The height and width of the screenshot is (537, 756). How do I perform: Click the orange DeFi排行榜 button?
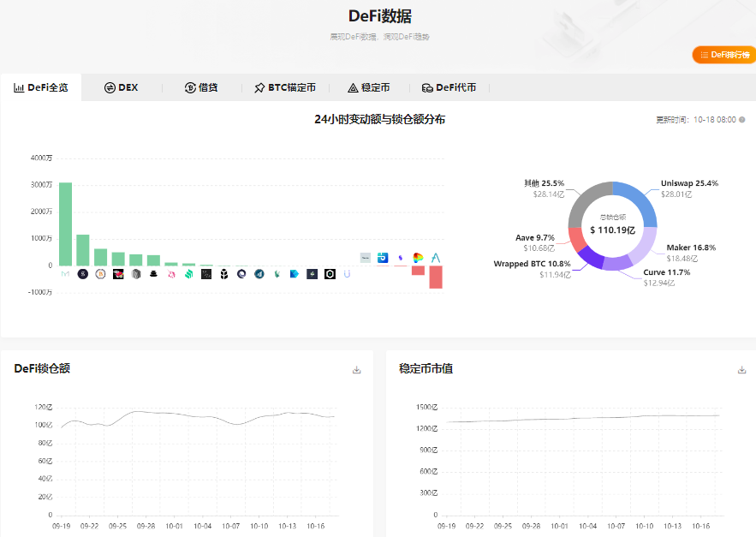(x=723, y=54)
